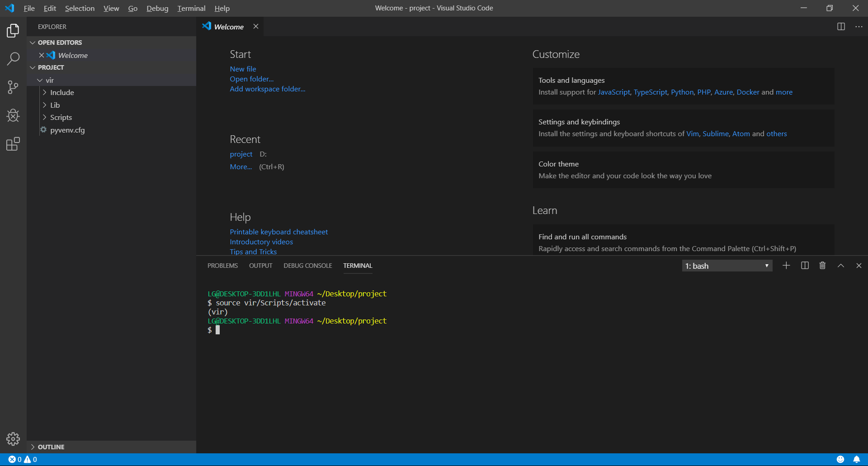Open the Debug view in activity bar
868x466 pixels.
[x=13, y=116]
